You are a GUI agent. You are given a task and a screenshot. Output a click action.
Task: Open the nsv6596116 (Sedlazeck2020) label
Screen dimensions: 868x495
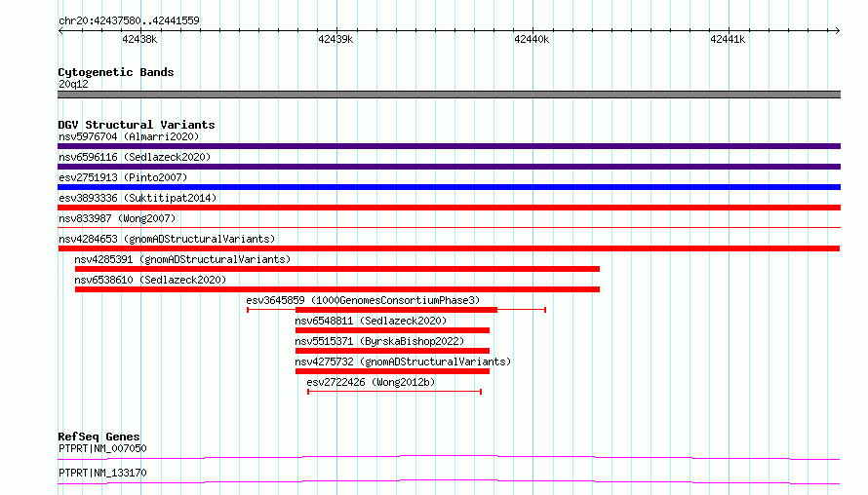(x=135, y=157)
